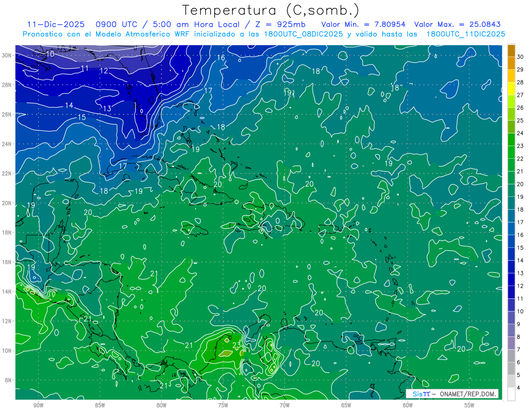Click the color scale value "30"
This screenshot has height=411, width=532.
click(x=520, y=57)
